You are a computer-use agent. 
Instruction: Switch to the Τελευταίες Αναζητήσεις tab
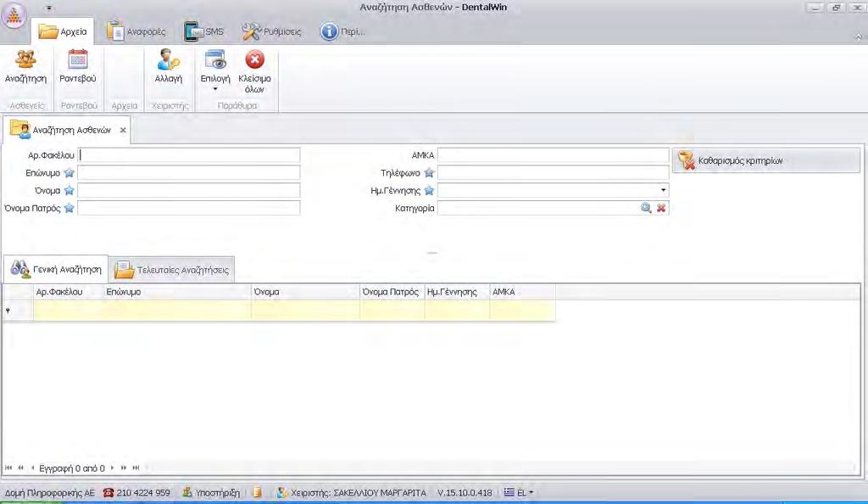pyautogui.click(x=171, y=270)
